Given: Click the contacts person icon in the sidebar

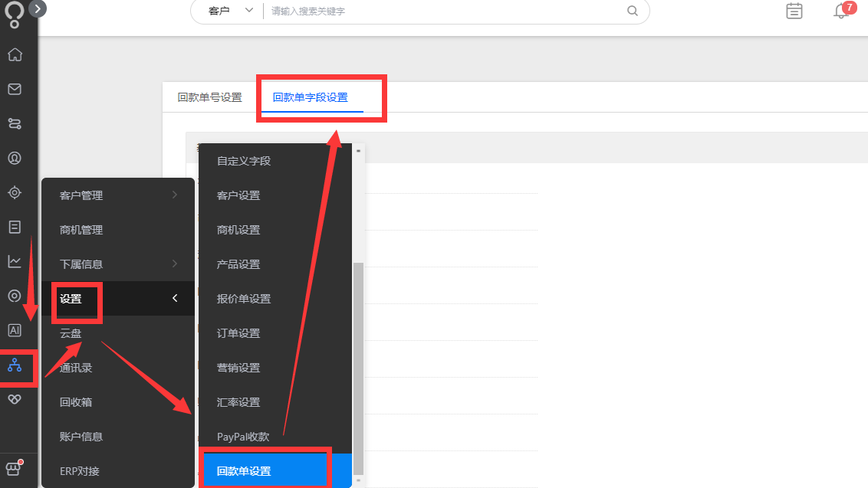Looking at the screenshot, I should [15, 158].
